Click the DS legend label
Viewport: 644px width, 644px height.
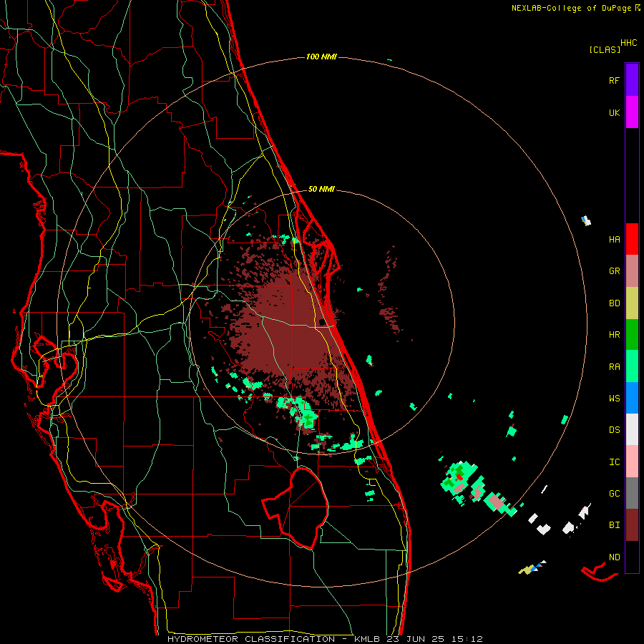tap(614, 430)
